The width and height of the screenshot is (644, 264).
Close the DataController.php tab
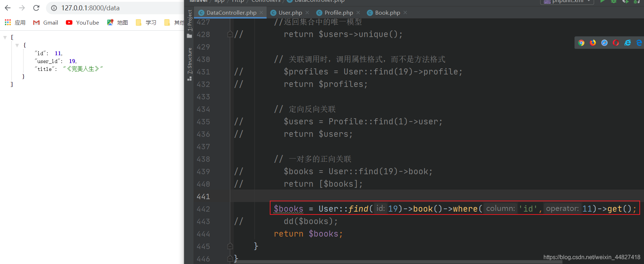tap(261, 12)
